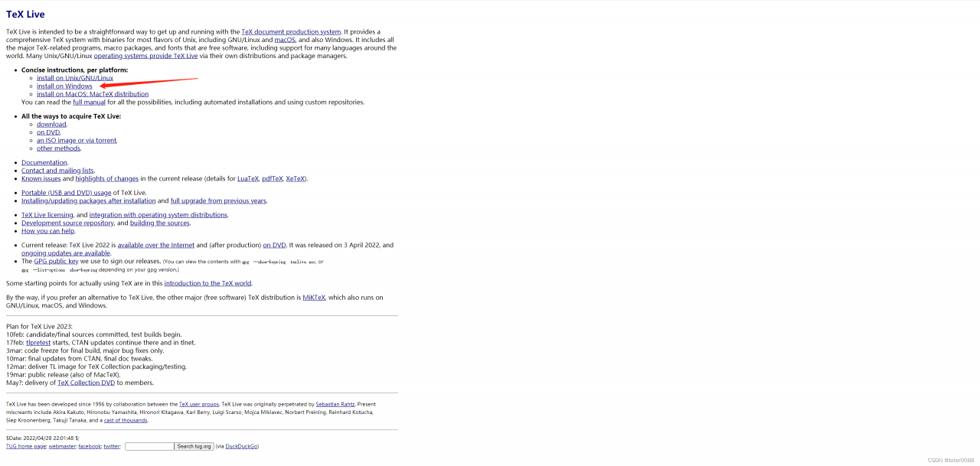
Task: Open the GPG public key link
Action: pos(56,261)
